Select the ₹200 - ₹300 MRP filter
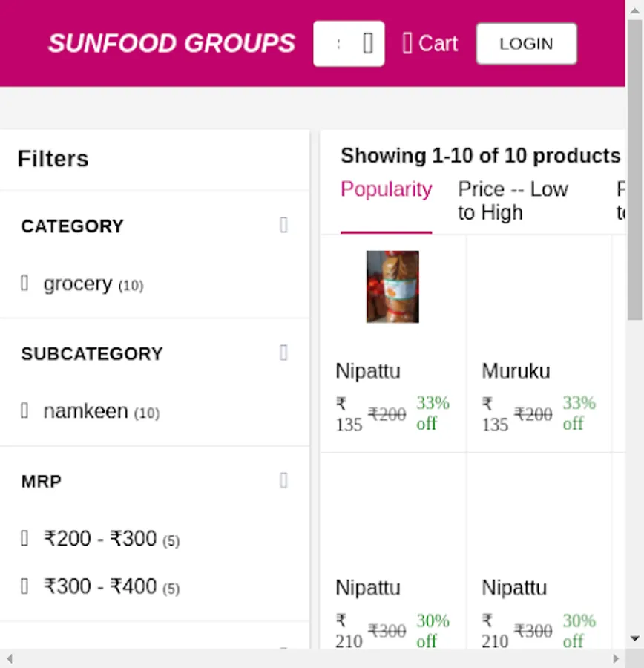This screenshot has width=644, height=668. tap(24, 539)
